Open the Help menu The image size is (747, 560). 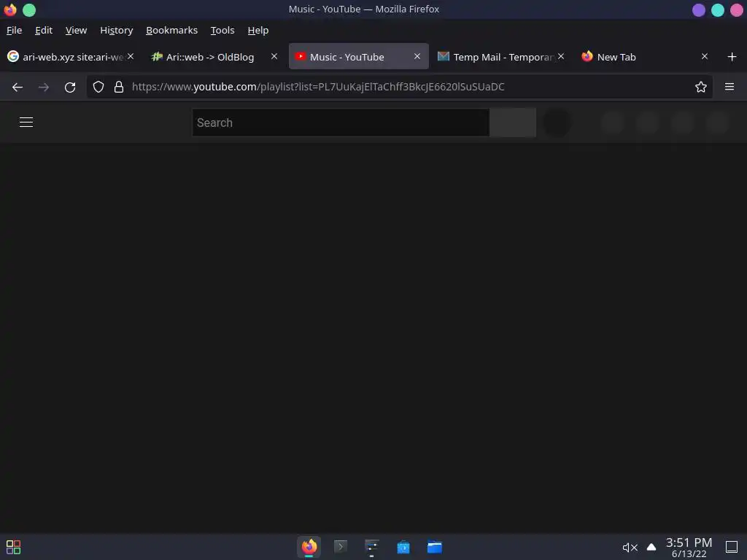click(x=258, y=30)
